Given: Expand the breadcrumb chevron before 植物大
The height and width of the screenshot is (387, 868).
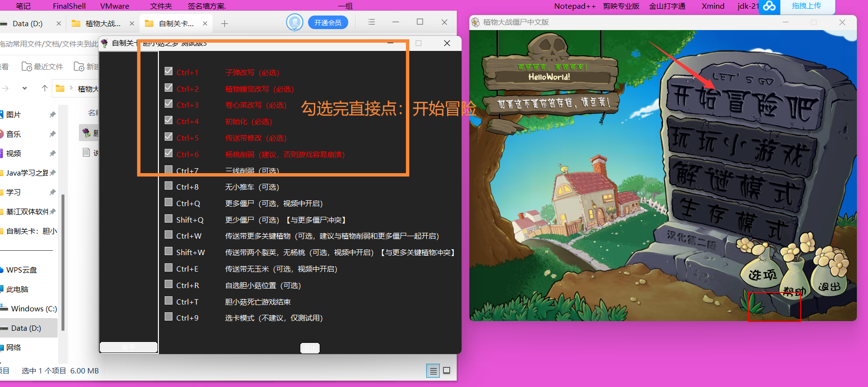Looking at the screenshot, I should point(72,88).
